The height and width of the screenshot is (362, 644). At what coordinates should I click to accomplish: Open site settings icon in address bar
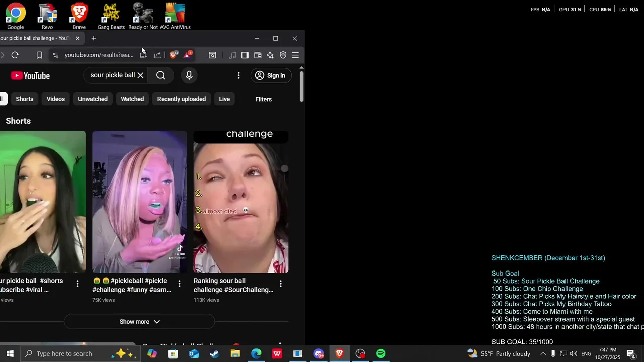[x=55, y=55]
